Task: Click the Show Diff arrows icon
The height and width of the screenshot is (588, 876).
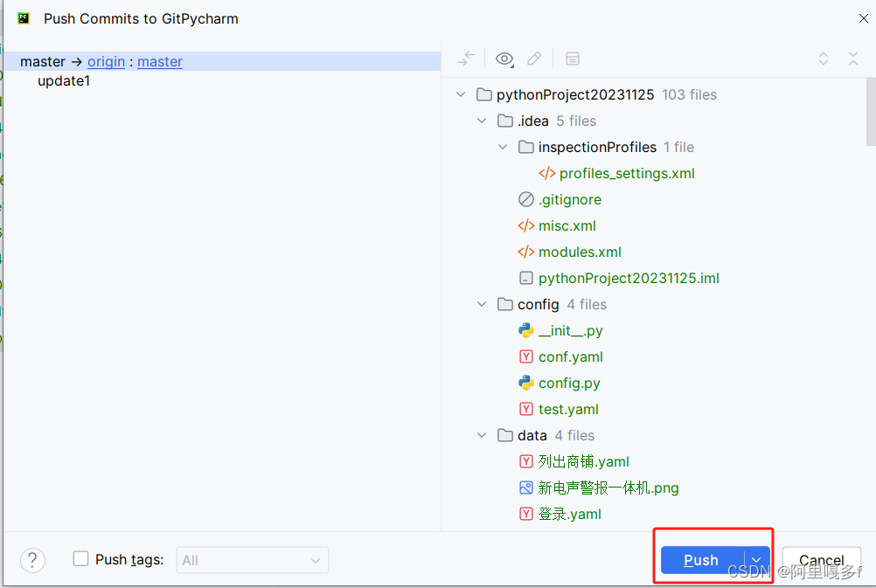Action: pyautogui.click(x=465, y=59)
